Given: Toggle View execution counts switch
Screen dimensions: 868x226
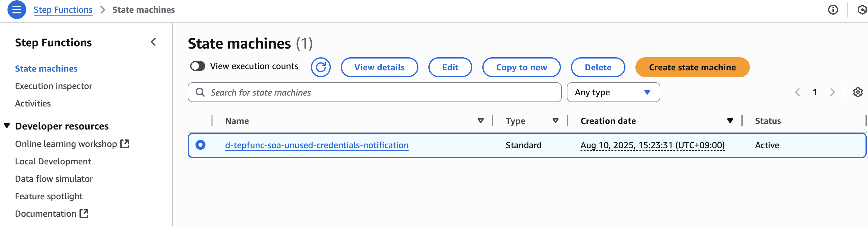Looking at the screenshot, I should pyautogui.click(x=197, y=66).
